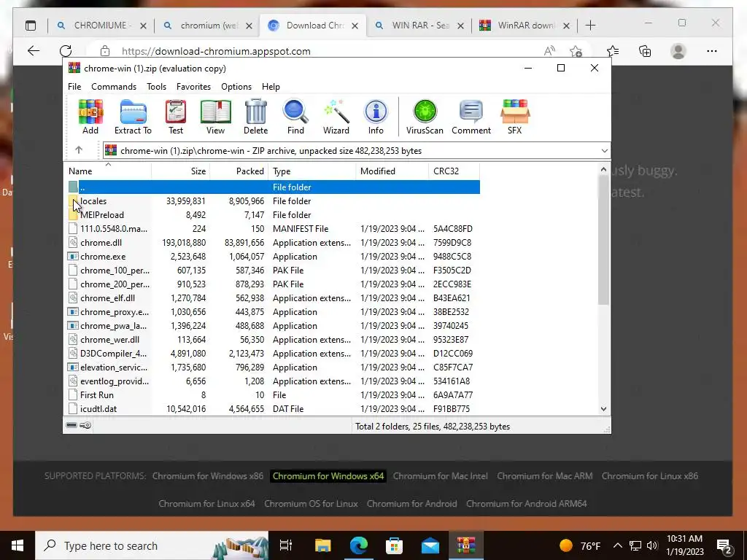Click the file list vertical scrollbar thumb

[603, 240]
